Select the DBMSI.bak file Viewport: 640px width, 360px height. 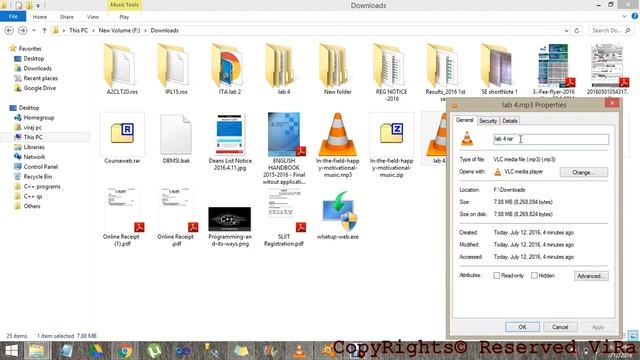176,139
